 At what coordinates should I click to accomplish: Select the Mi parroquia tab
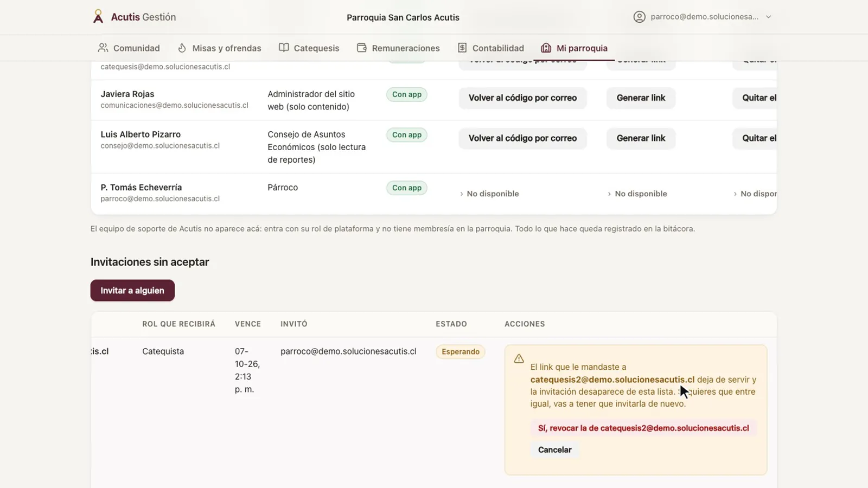tap(575, 48)
